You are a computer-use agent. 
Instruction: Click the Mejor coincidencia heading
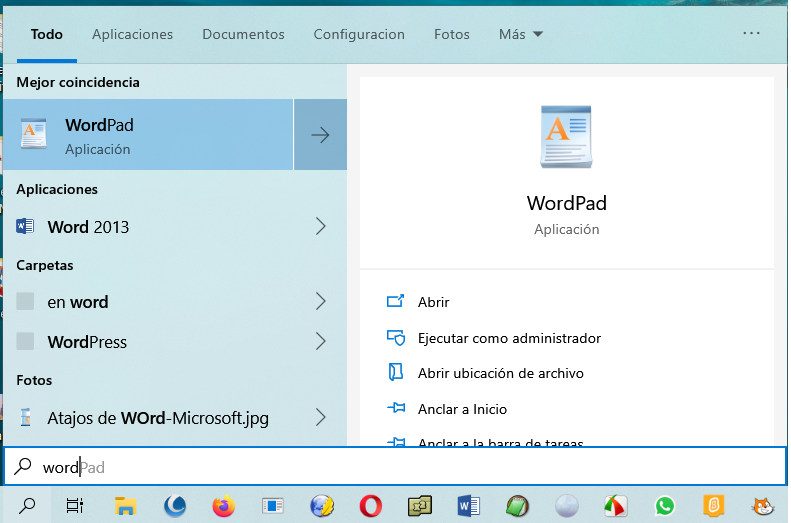[78, 82]
